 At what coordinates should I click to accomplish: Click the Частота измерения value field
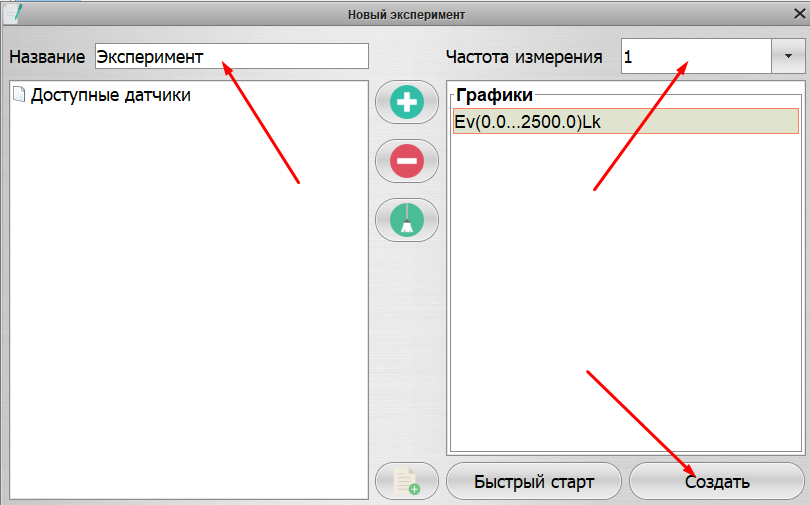696,56
